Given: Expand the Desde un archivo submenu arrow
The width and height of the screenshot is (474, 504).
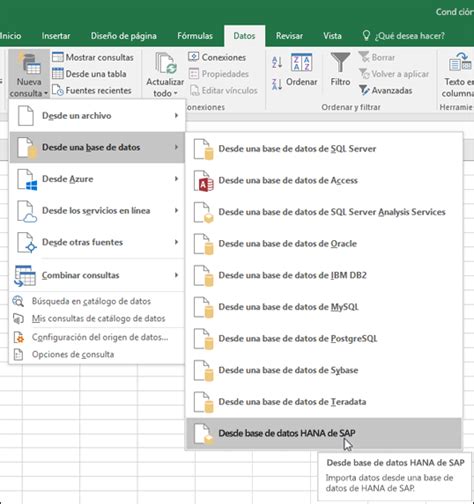Looking at the screenshot, I should (176, 115).
